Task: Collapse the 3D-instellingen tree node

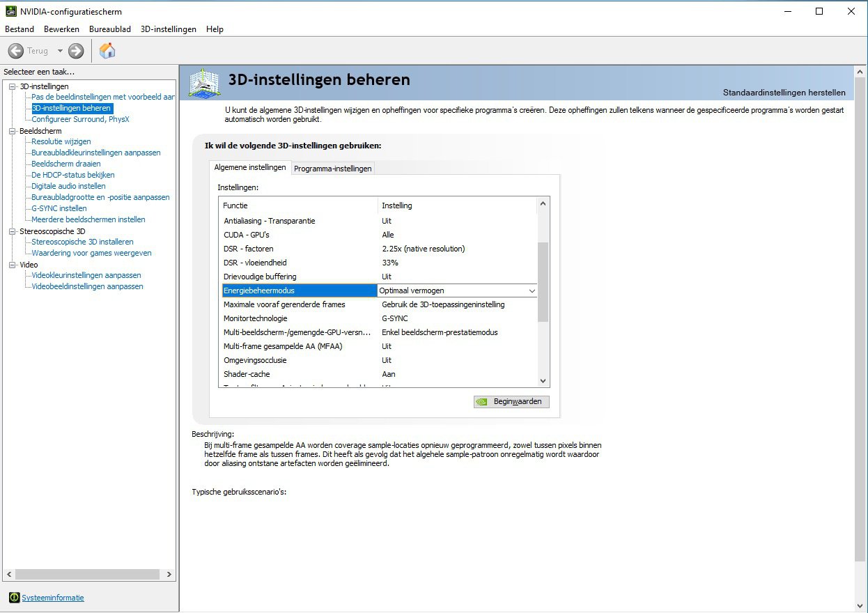Action: pyautogui.click(x=12, y=86)
